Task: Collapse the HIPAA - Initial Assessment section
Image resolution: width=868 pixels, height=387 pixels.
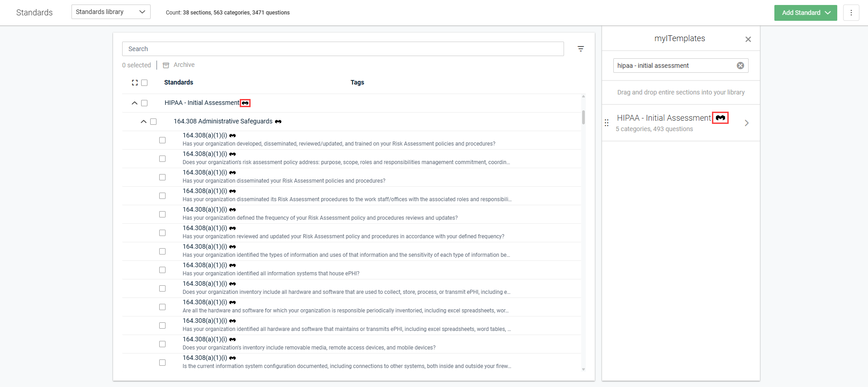Action: pyautogui.click(x=134, y=103)
